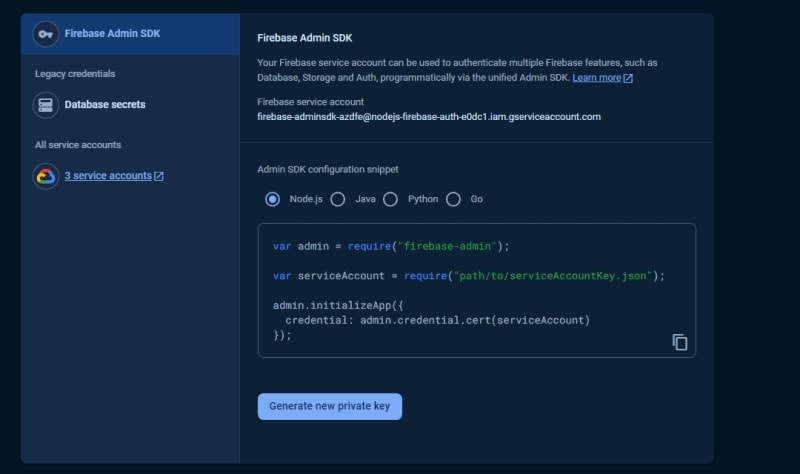The width and height of the screenshot is (800, 474).
Task: Click the external link icon beside 3 service accounts
Action: (159, 176)
